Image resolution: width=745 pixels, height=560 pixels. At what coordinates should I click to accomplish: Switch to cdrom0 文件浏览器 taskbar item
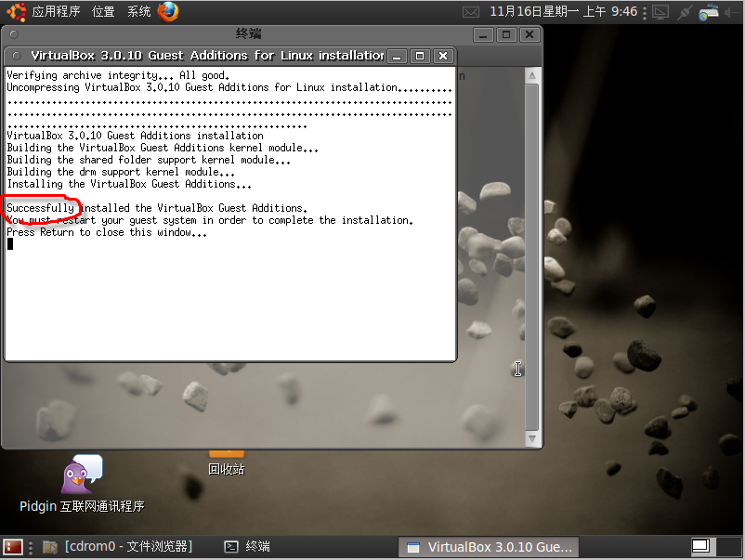point(118,547)
